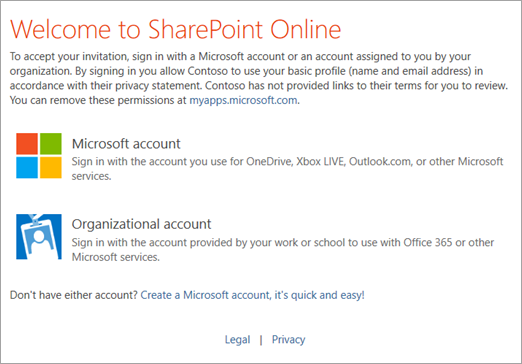The width and height of the screenshot is (522, 364).
Task: Click the red square of Microsoft logo
Action: point(27,144)
